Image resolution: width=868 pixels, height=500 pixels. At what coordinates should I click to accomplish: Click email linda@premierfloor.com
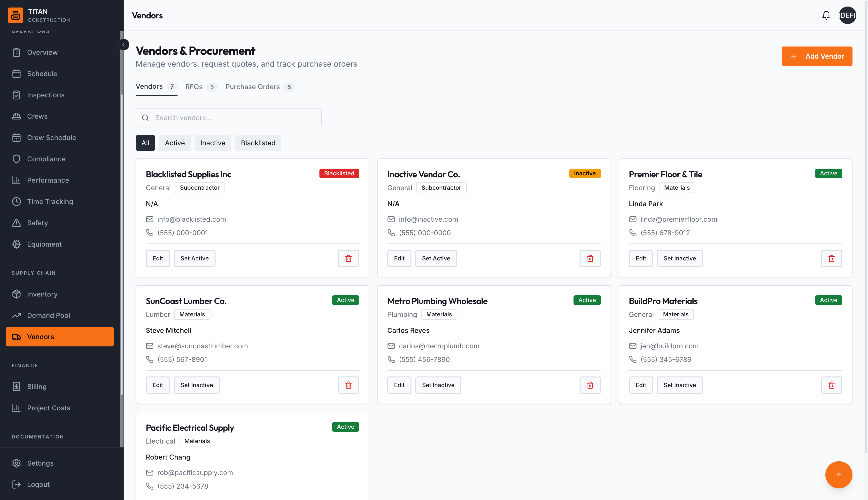pyautogui.click(x=679, y=219)
